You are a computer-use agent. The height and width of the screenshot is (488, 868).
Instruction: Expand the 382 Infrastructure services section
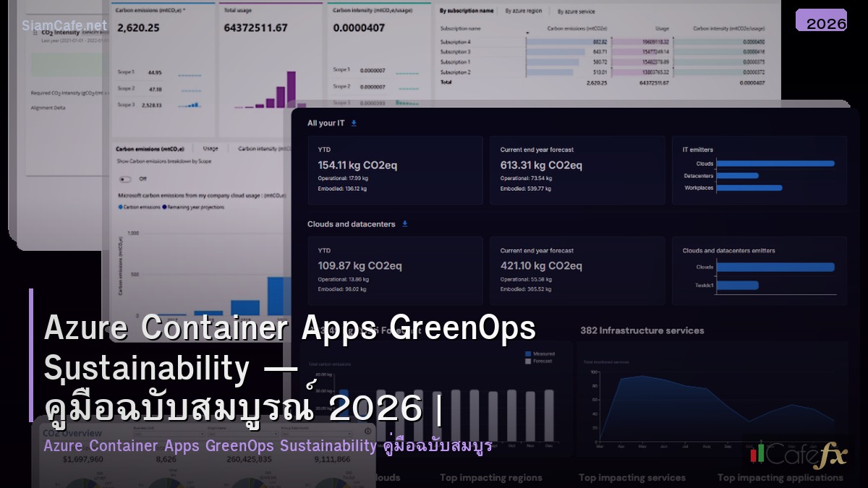tap(644, 330)
